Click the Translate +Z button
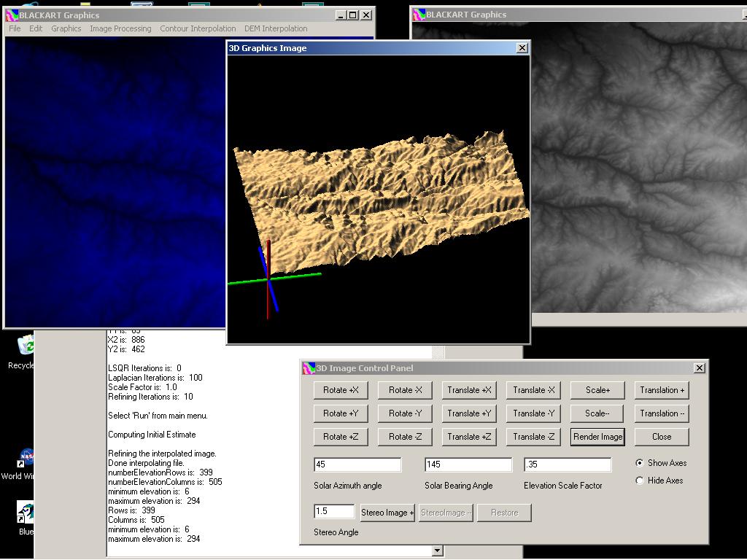The image size is (747, 560). pos(469,437)
